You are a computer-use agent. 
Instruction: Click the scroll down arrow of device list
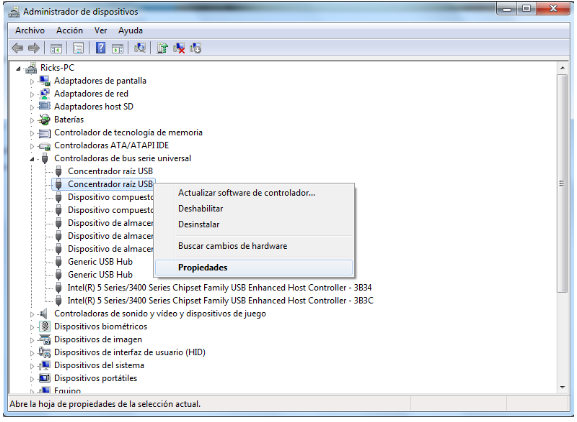562,387
